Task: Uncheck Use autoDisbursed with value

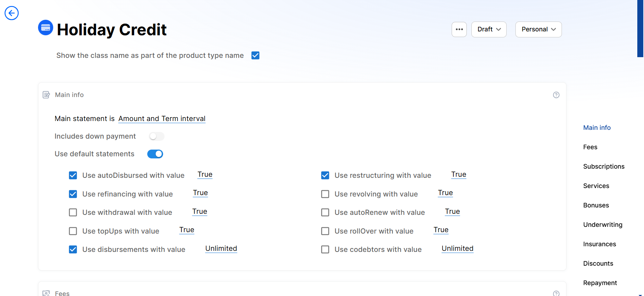Action: click(73, 175)
